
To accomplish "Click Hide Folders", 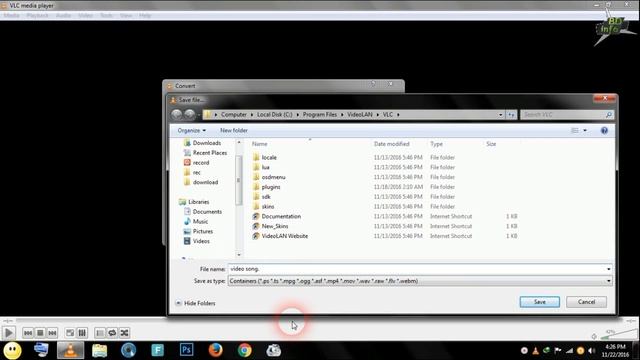I will pos(195,303).
